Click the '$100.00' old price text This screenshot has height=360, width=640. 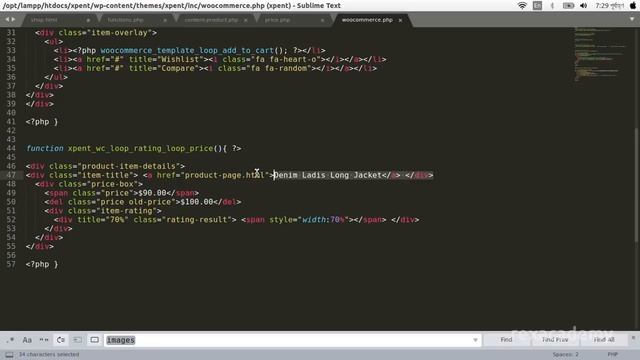click(x=197, y=202)
